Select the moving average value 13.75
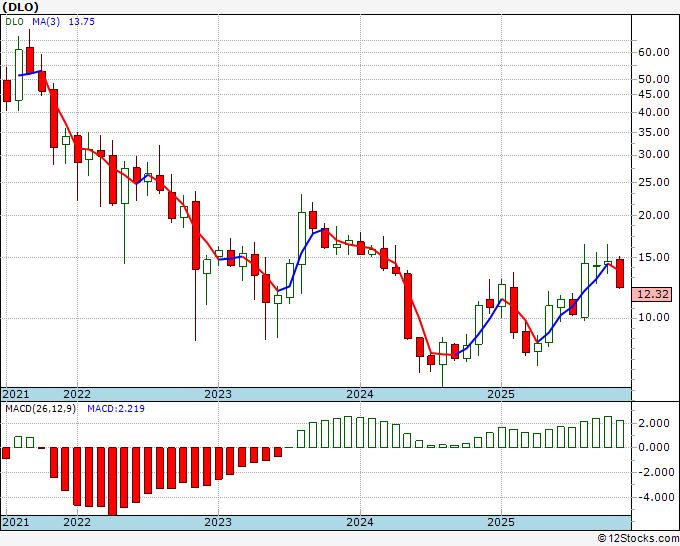Image resolution: width=680 pixels, height=546 pixels. tap(82, 22)
